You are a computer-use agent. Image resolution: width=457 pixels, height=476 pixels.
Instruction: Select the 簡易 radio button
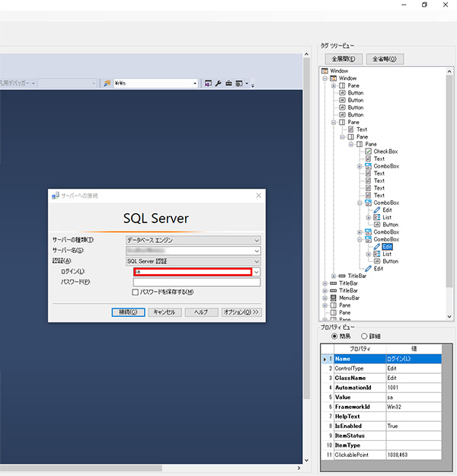click(x=334, y=336)
